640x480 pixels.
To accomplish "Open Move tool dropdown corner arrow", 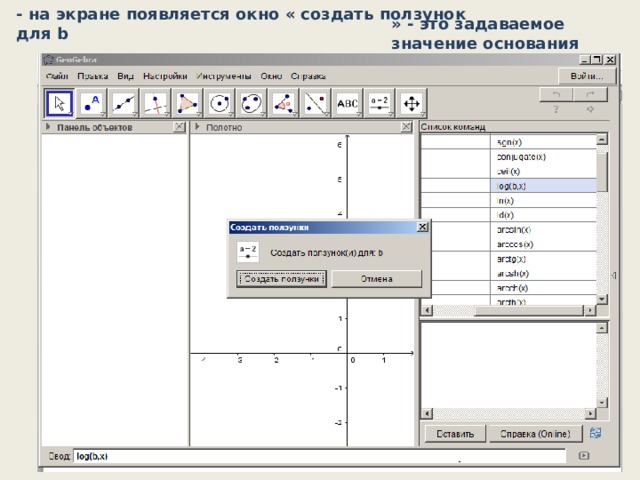I will tap(71, 114).
